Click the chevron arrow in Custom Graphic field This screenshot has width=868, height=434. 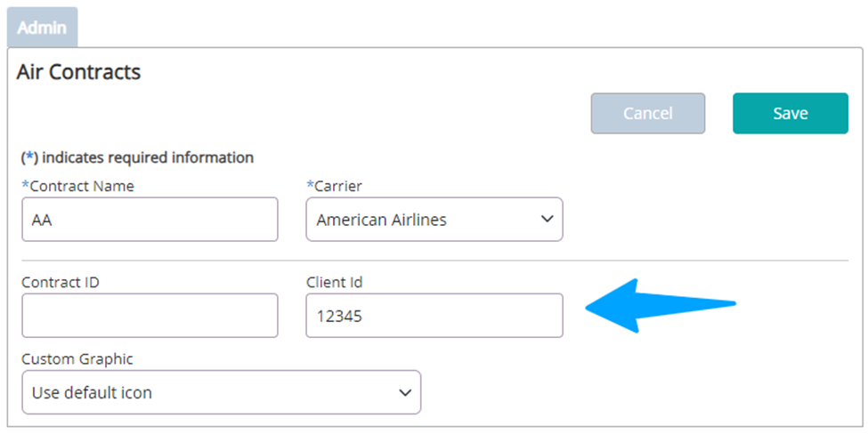tap(405, 392)
